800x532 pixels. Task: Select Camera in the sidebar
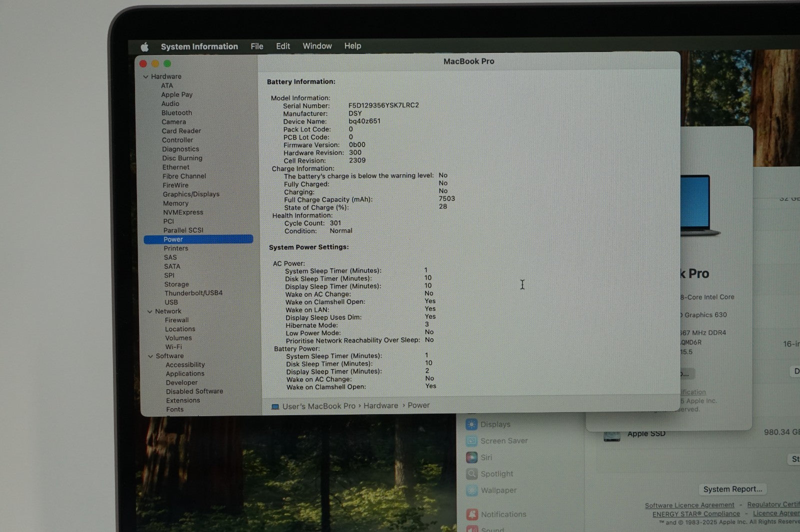173,122
